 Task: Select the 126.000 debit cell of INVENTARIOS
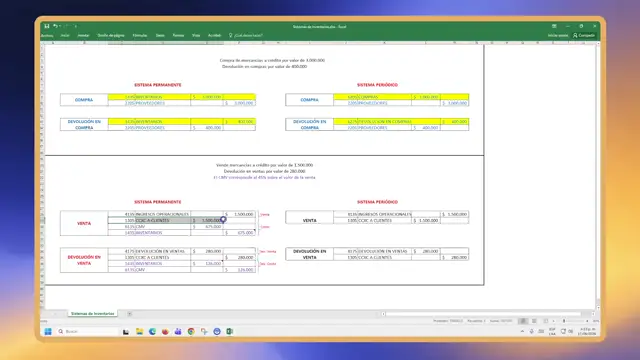click(207, 264)
